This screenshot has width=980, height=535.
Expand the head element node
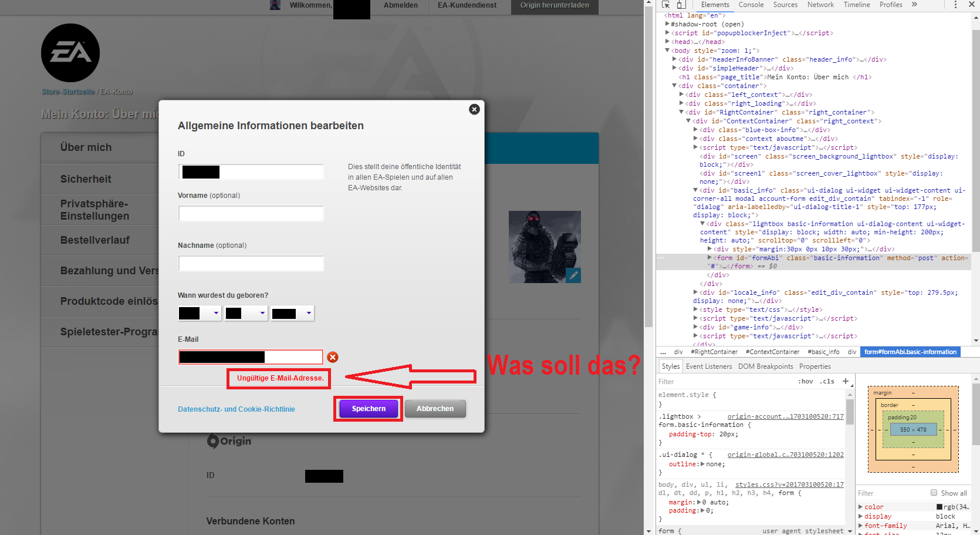[668, 42]
